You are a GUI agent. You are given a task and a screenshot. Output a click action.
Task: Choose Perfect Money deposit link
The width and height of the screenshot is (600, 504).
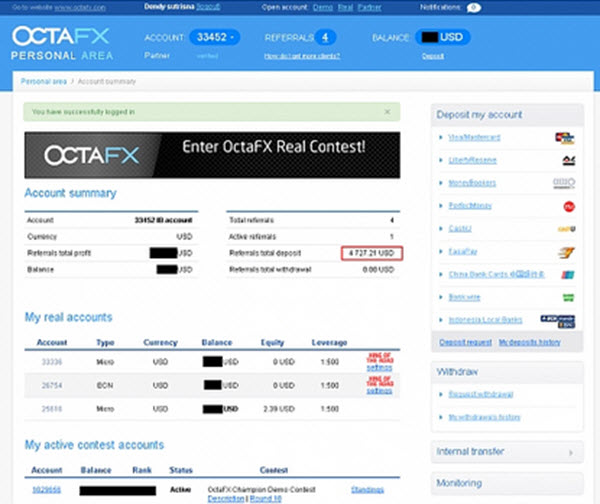coord(470,206)
